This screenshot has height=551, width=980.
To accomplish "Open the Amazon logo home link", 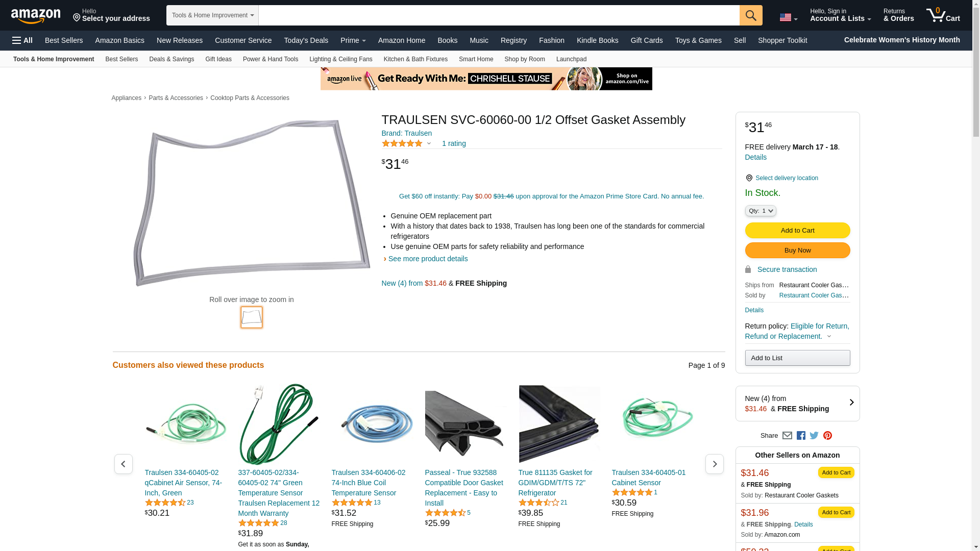I will pos(36,16).
